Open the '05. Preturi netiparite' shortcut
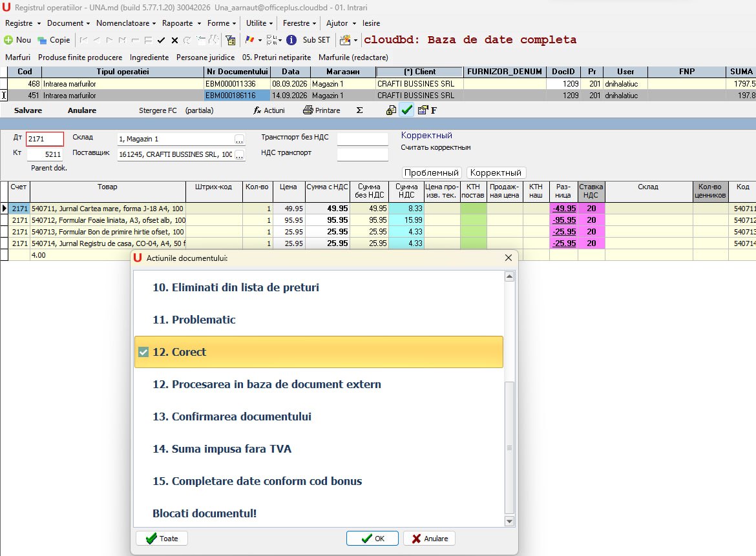Image resolution: width=756 pixels, height=556 pixels. coord(277,57)
